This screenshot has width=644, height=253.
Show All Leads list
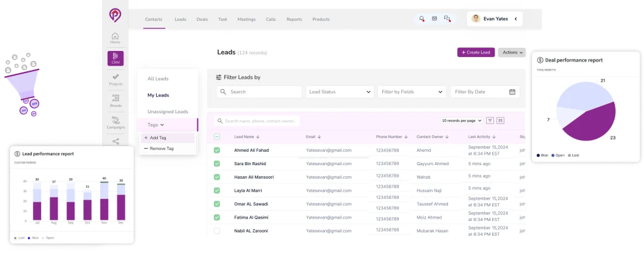pos(158,79)
